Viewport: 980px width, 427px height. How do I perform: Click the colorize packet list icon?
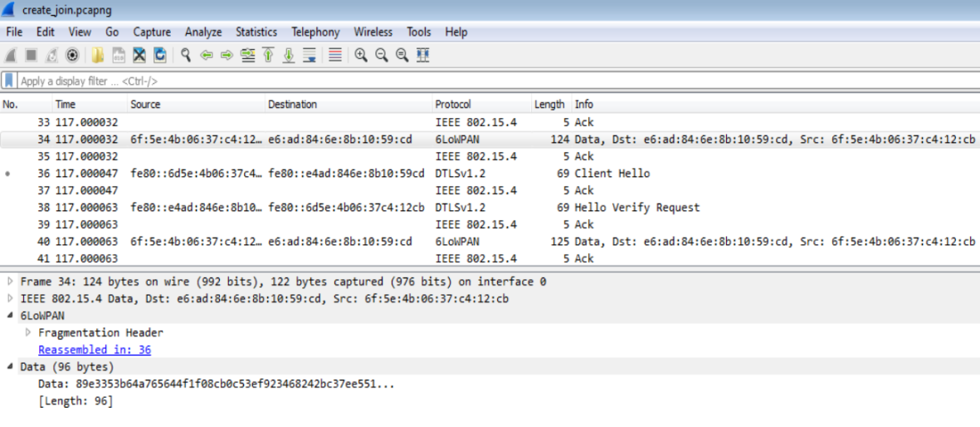(x=335, y=56)
